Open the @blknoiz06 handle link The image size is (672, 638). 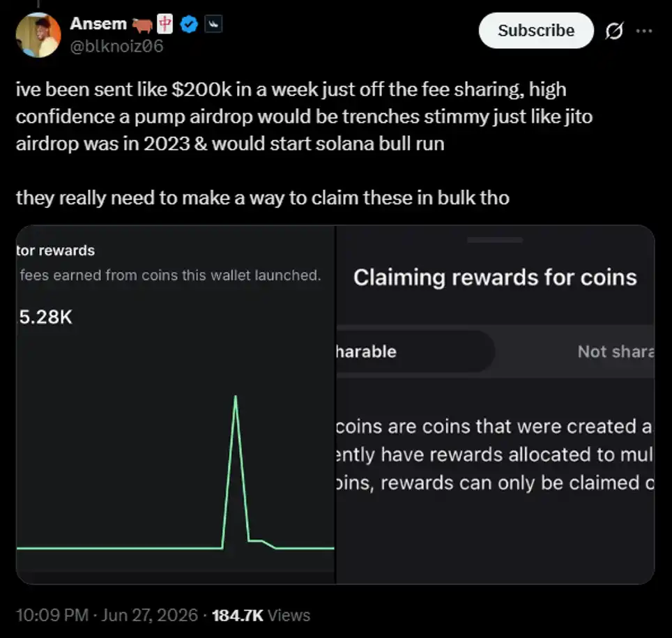(116, 46)
